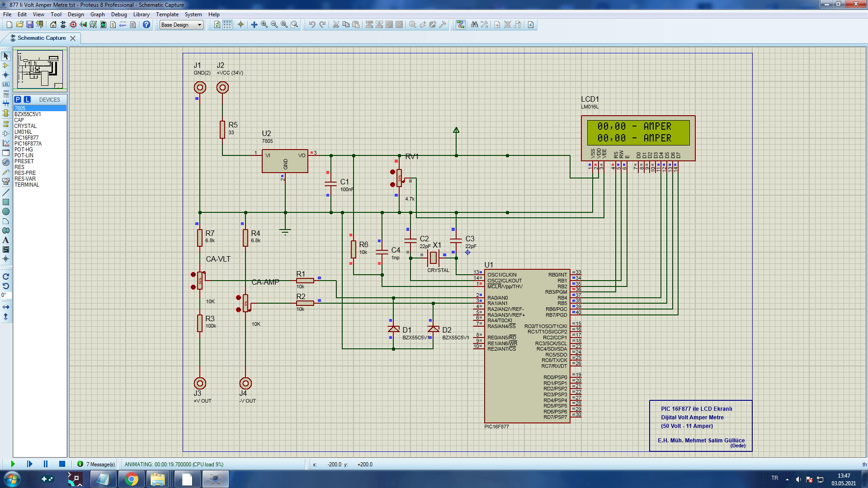
Task: Select the Selection Mode arrow tool
Action: point(6,56)
